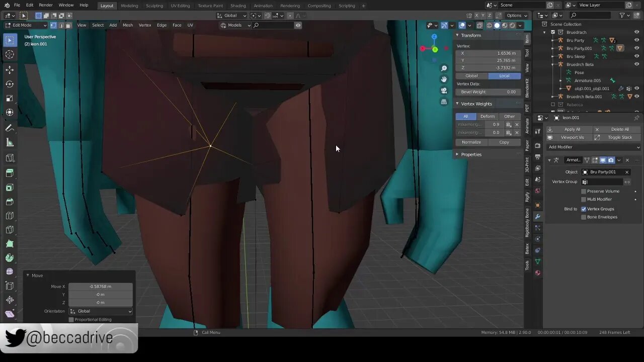Click the viewport zoom magnifier icon
Viewport: 644px width, 362px height.
click(444, 68)
